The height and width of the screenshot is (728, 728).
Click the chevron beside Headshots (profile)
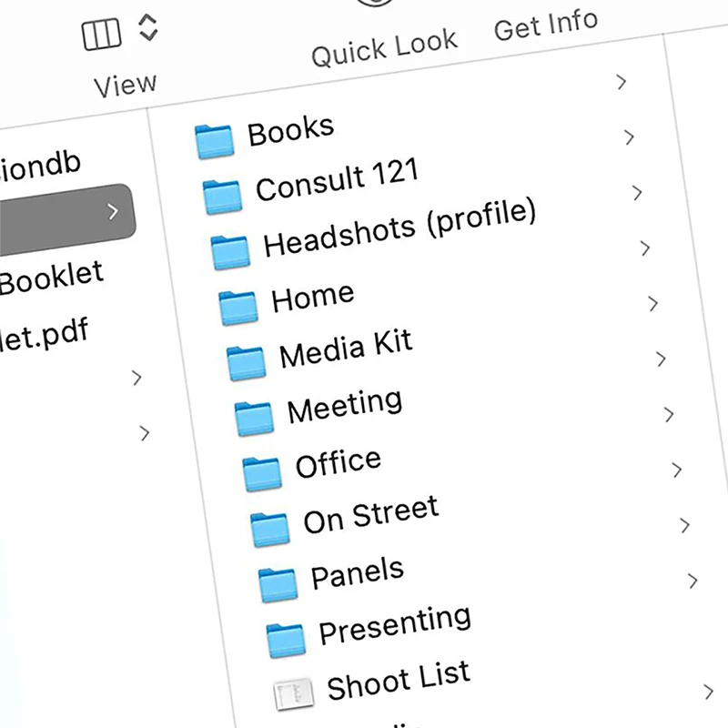644,248
